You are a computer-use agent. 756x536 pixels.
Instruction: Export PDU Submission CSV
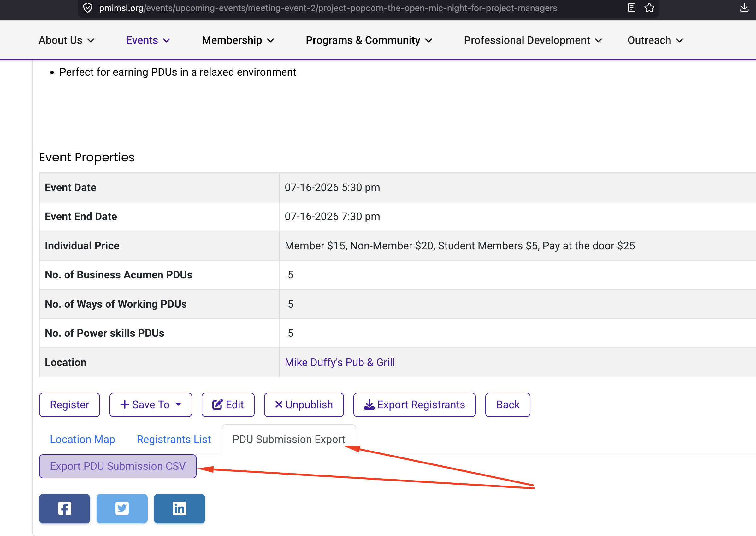(x=118, y=466)
